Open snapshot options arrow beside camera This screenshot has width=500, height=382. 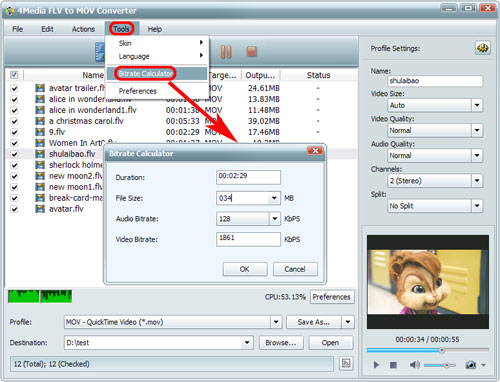pos(483,365)
